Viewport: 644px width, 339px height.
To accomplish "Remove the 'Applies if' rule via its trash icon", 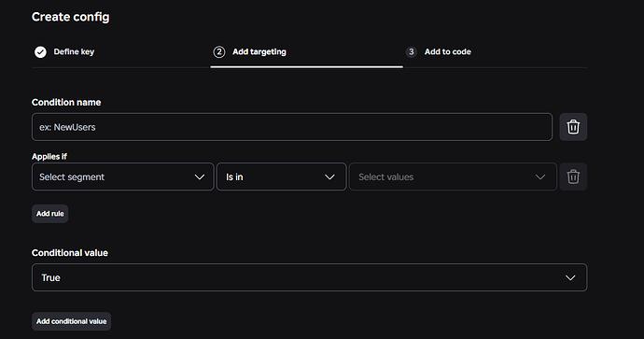I will [573, 177].
